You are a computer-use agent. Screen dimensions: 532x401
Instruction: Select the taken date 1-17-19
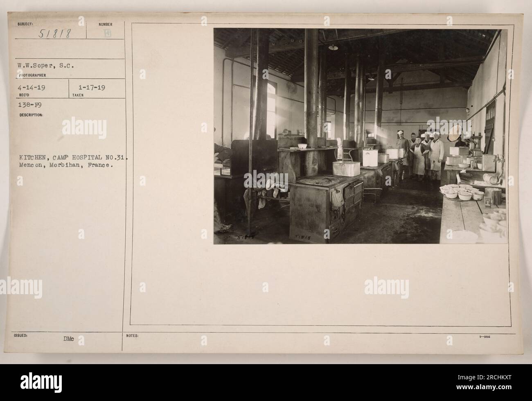[92, 88]
